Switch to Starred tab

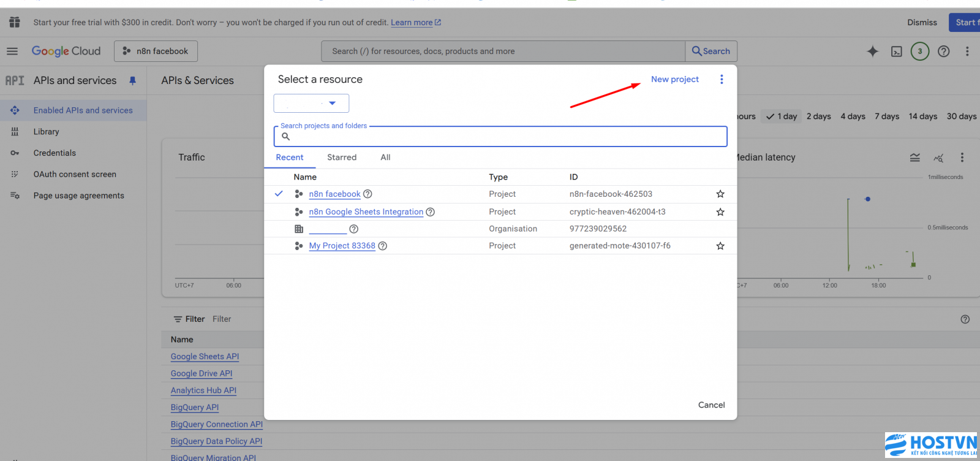342,158
